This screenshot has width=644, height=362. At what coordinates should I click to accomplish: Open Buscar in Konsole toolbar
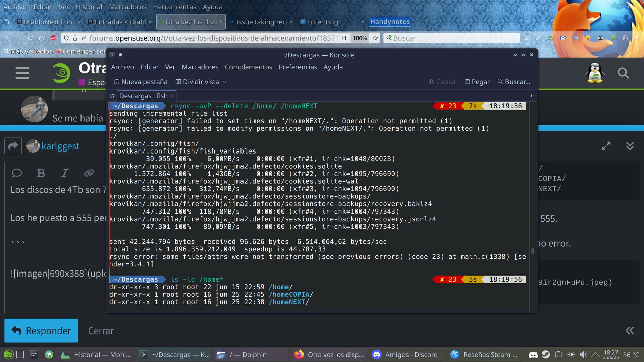[x=514, y=82]
